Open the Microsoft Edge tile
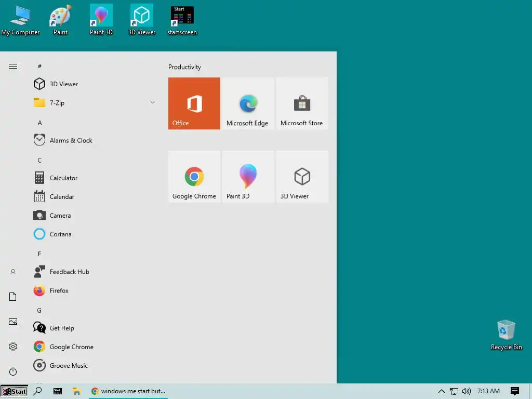The image size is (532, 399). [248, 103]
